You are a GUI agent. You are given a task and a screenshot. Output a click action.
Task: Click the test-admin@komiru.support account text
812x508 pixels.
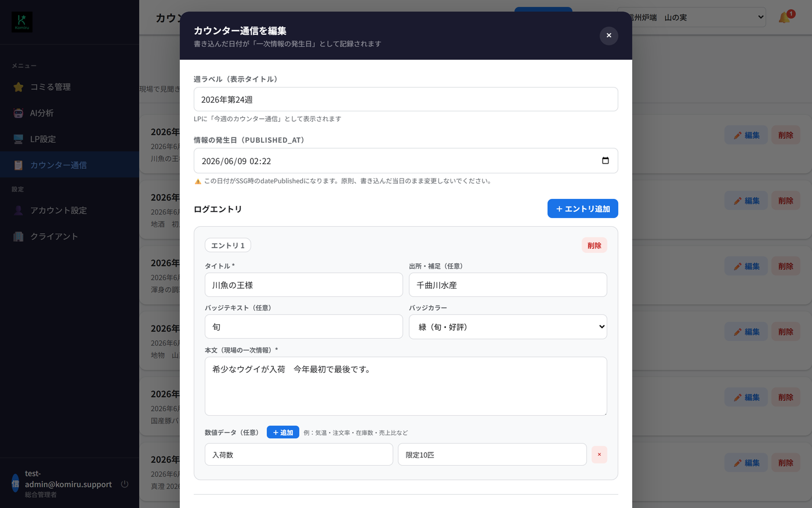68,479
